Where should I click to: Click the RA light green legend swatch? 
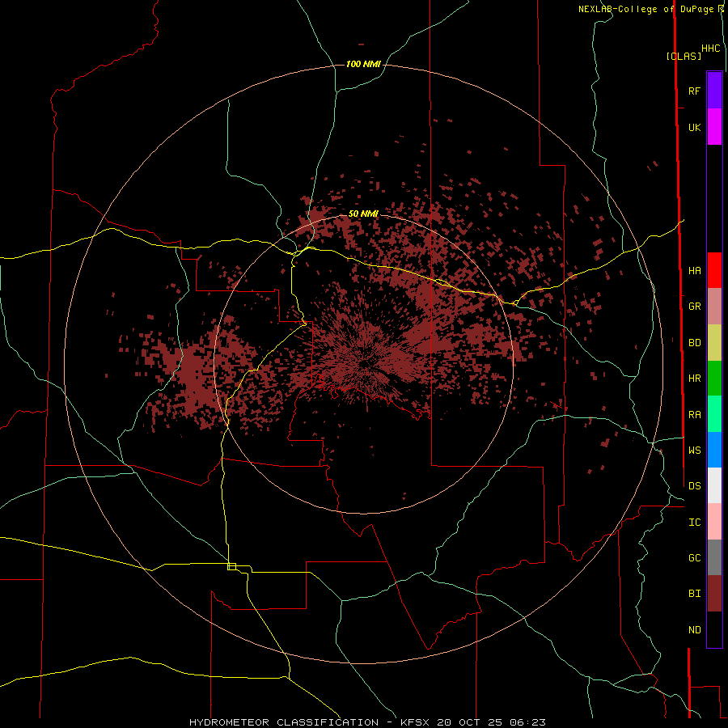point(714,414)
